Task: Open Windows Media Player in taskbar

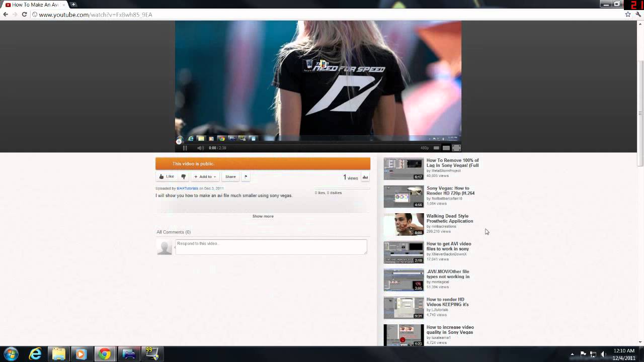Action: 81,354
